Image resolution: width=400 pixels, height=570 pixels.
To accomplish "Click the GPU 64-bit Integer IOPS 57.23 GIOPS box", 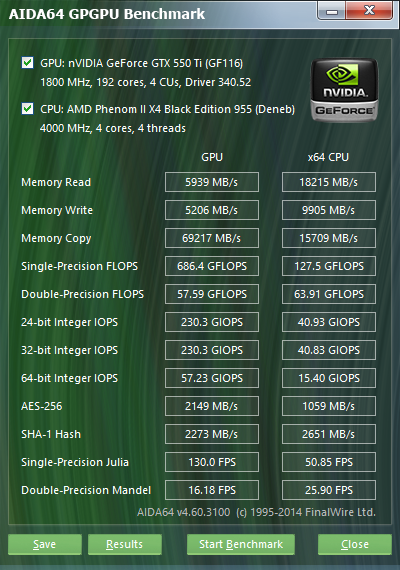I will click(212, 378).
